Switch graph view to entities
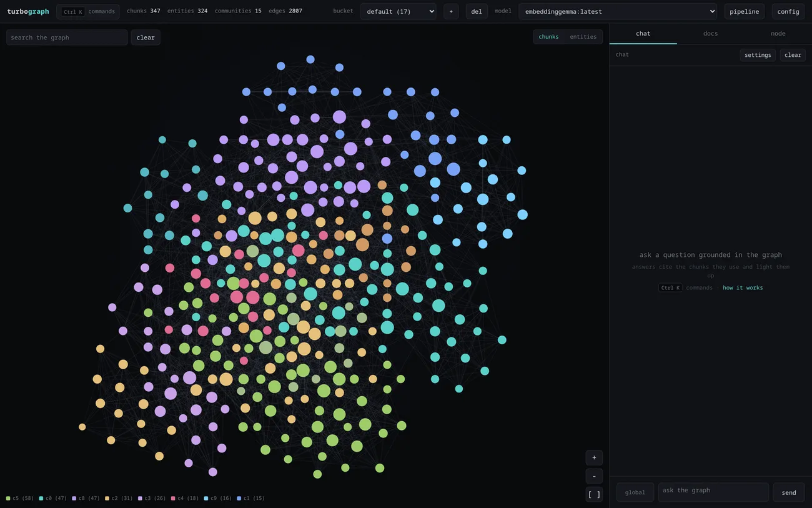The image size is (812, 508). 583,37
